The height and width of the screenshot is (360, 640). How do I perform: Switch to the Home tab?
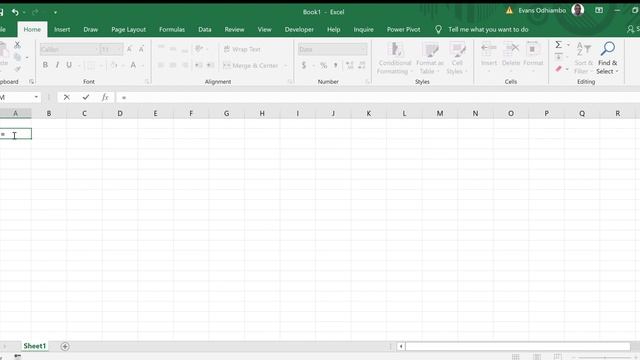pyautogui.click(x=32, y=29)
